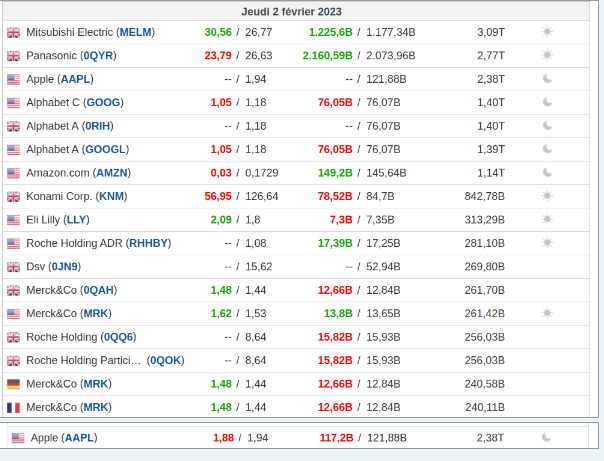Click sun icon in Konami Corp. row
Viewport: 604px width, 461px height.
tap(547, 196)
